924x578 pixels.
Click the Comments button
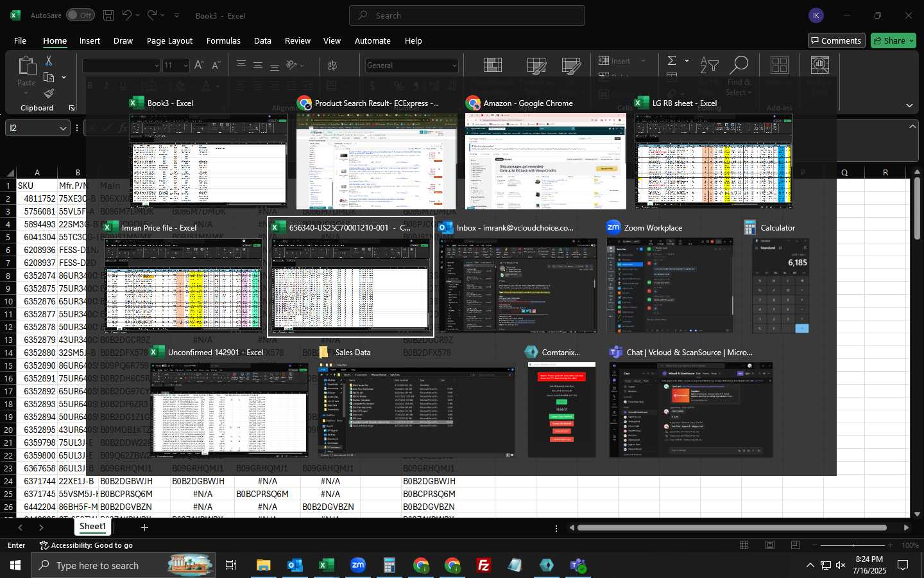(837, 40)
